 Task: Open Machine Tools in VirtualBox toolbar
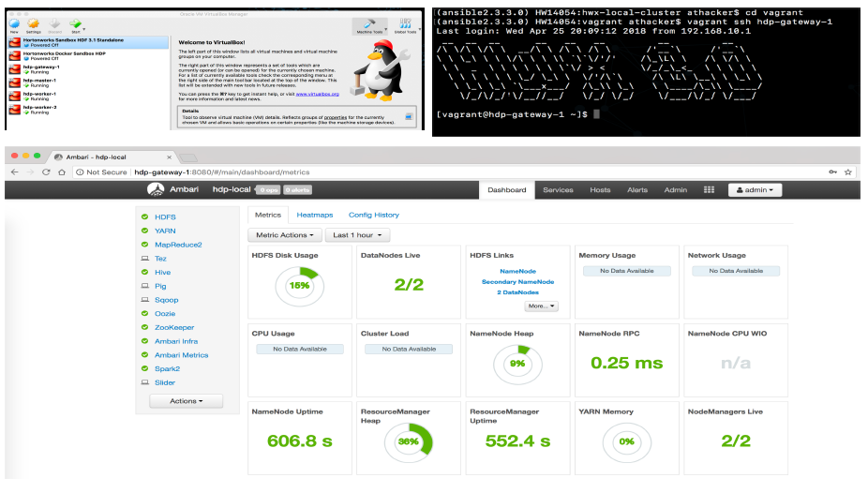[369, 25]
